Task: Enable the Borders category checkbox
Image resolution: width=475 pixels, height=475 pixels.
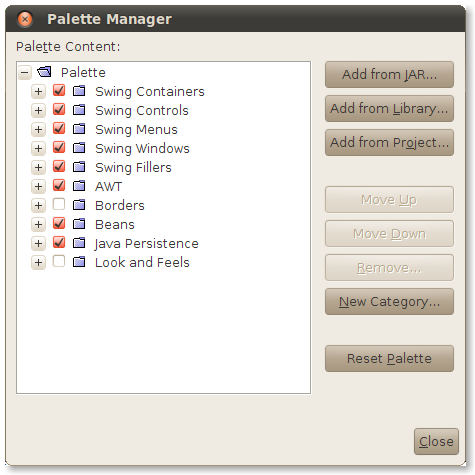Action: pos(59,204)
